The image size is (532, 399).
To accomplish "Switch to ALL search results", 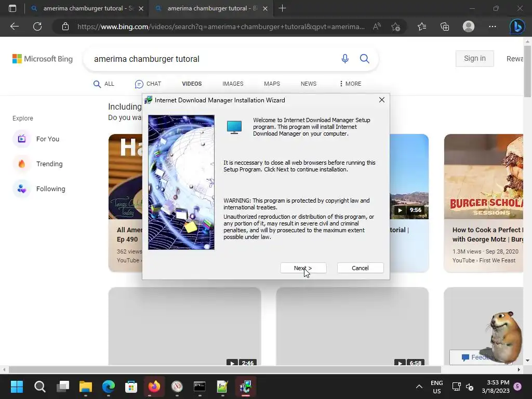I will [x=104, y=84].
